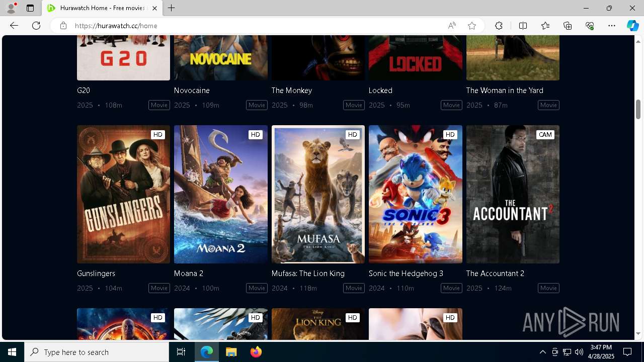Open the Moana 2 poster

[x=221, y=194]
